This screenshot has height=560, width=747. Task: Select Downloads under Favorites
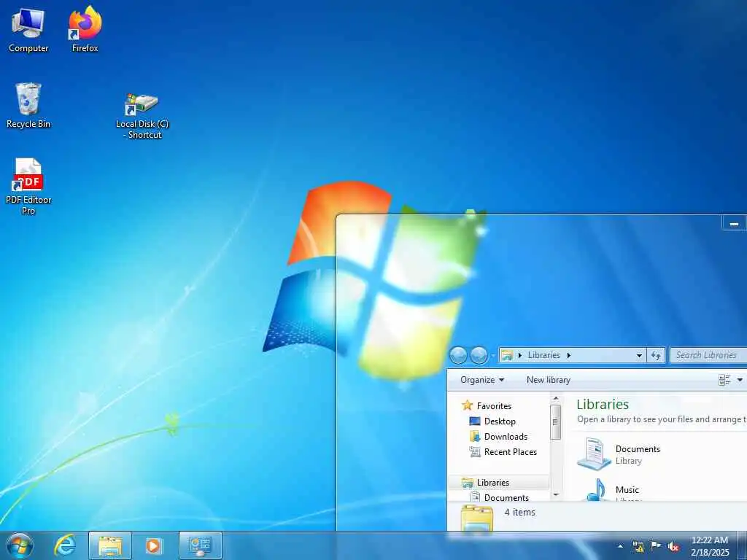click(498, 437)
